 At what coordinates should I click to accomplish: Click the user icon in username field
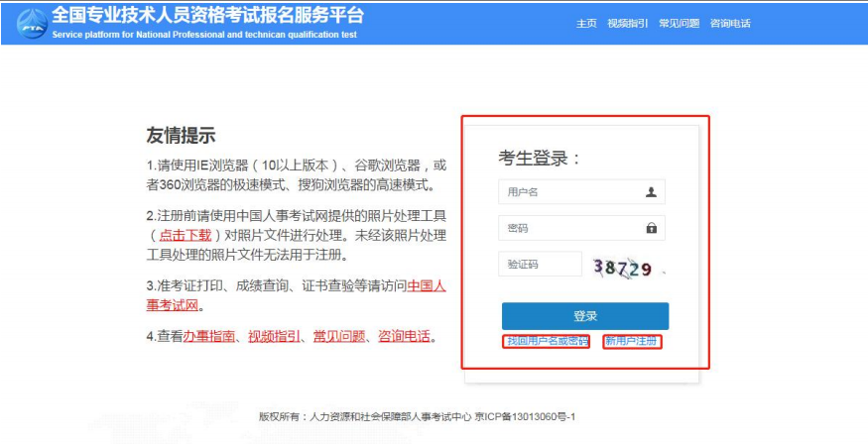651,192
